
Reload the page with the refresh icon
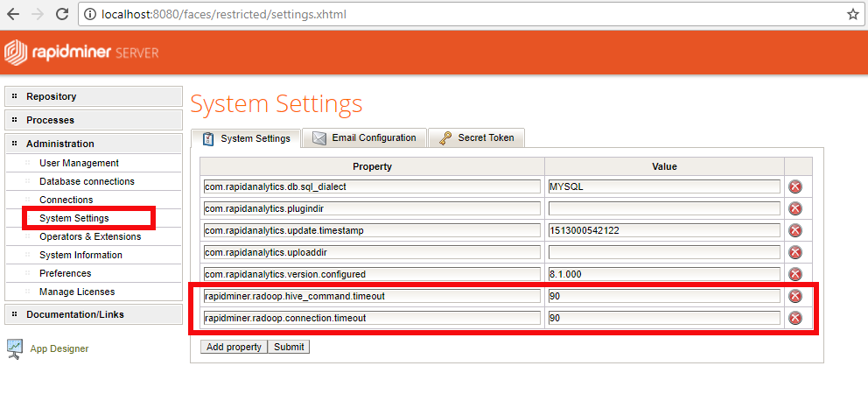pyautogui.click(x=62, y=14)
